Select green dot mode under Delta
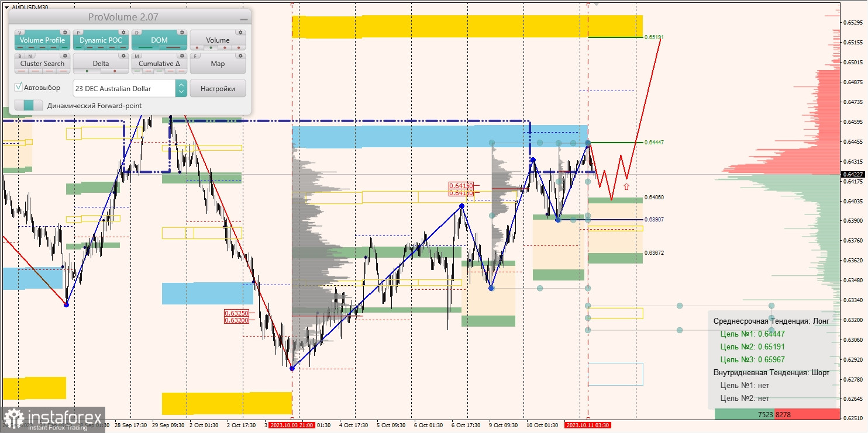Viewport: 868px width, 433px height. (x=87, y=71)
